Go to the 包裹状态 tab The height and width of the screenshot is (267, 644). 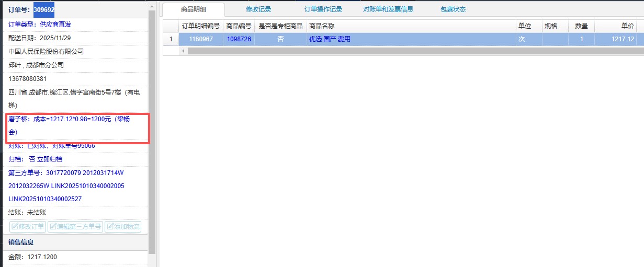click(453, 9)
